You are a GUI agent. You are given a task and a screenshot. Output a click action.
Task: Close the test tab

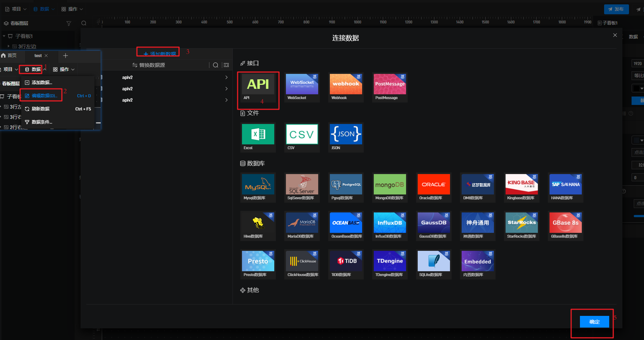pyautogui.click(x=46, y=56)
